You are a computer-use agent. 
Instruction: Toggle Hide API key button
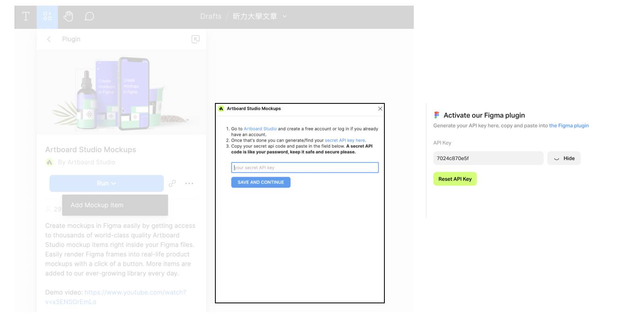pyautogui.click(x=564, y=158)
